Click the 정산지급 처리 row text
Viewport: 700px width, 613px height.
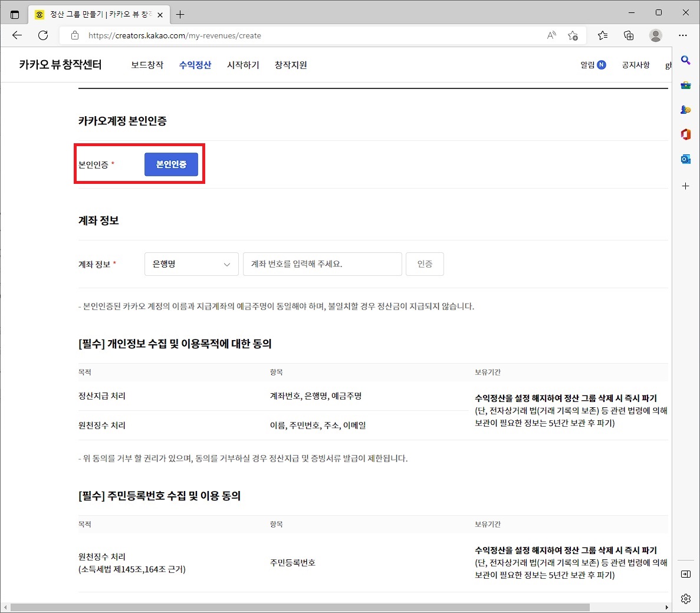102,396
